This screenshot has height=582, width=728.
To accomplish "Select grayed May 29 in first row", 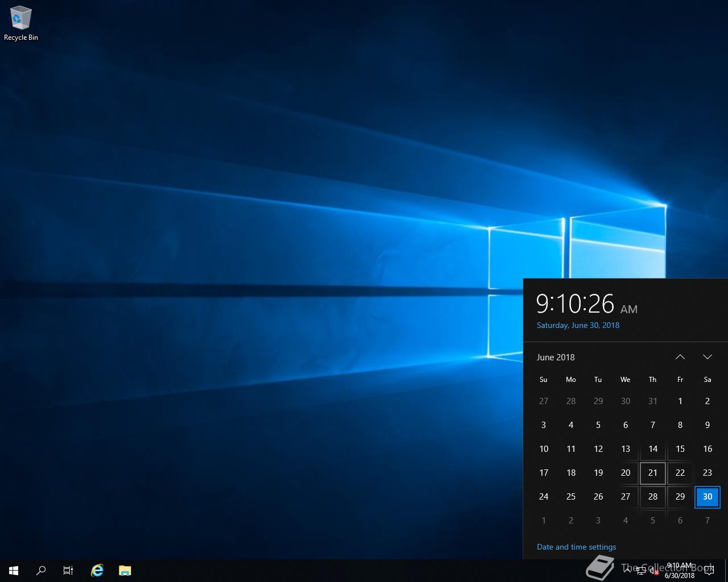I will [x=598, y=401].
